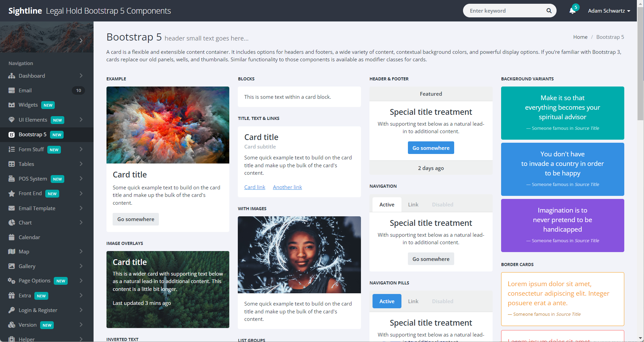Click the Gallery image icon in sidebar
Viewport: 644px width, 342px height.
click(12, 266)
